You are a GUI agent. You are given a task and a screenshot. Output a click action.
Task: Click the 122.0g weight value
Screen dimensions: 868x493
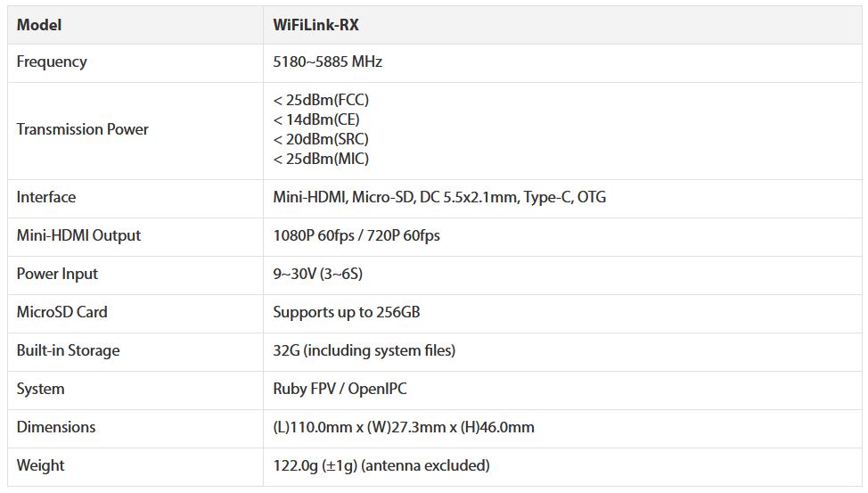(381, 465)
